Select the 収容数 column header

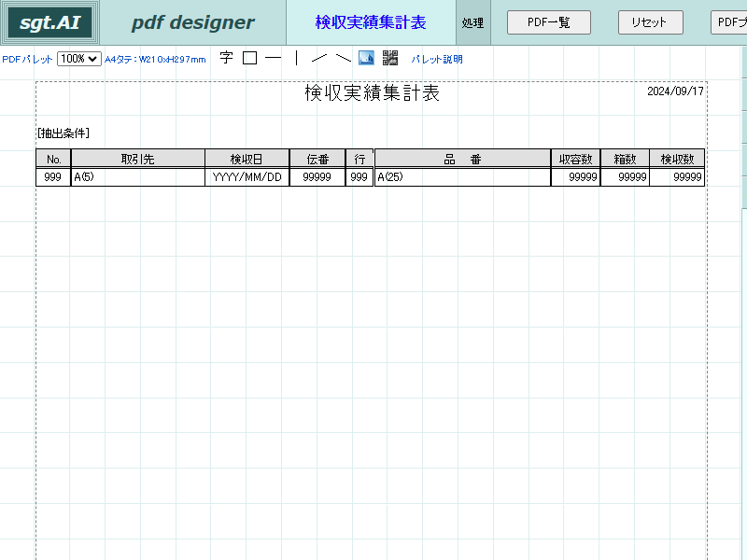point(575,159)
